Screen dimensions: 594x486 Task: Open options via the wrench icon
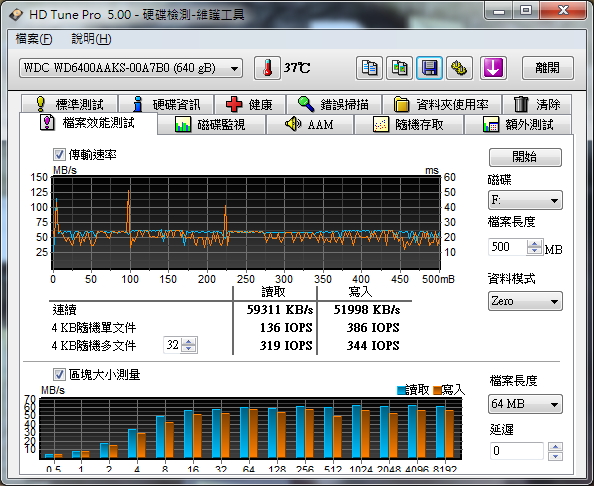coord(460,68)
